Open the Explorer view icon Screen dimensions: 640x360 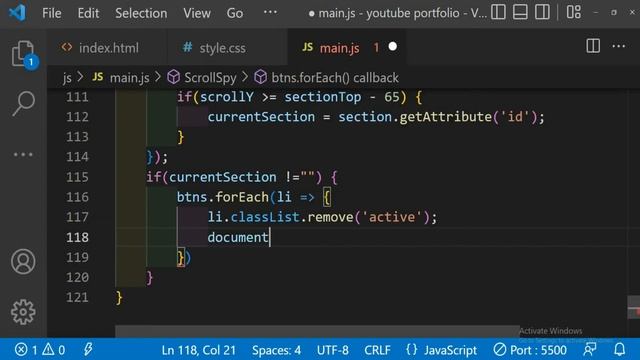23,53
